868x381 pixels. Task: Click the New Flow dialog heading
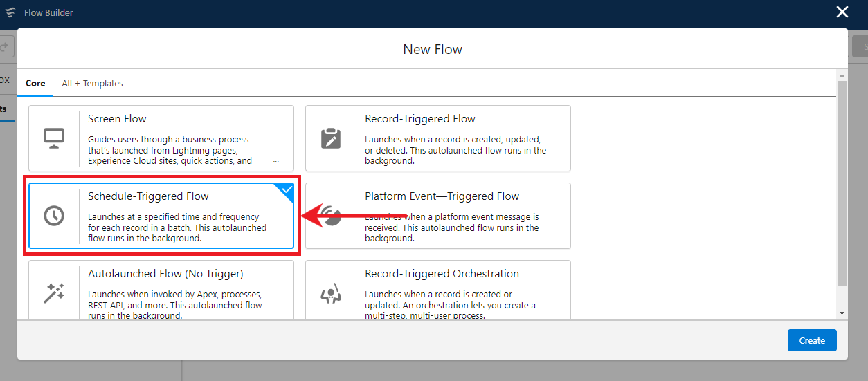(433, 49)
